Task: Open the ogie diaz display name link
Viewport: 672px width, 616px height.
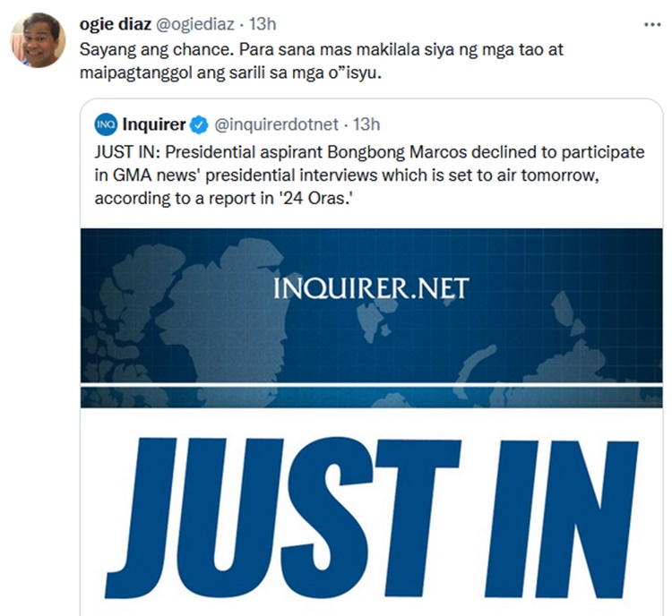Action: click(116, 24)
